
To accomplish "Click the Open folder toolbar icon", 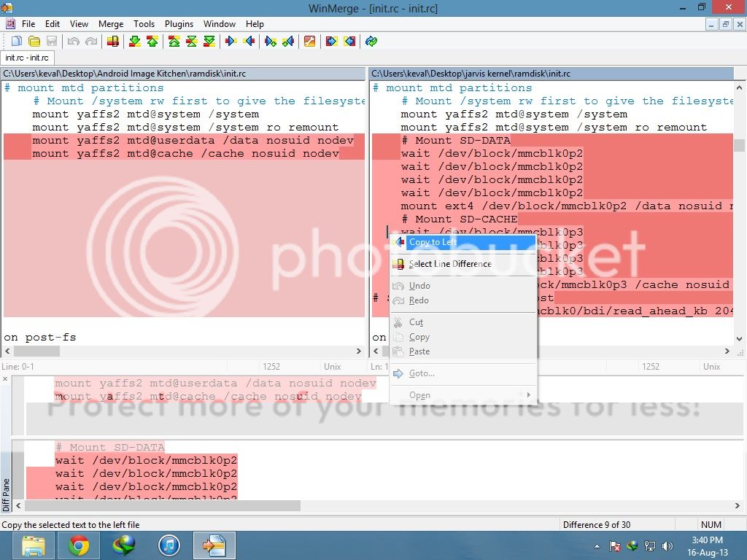I will click(34, 42).
